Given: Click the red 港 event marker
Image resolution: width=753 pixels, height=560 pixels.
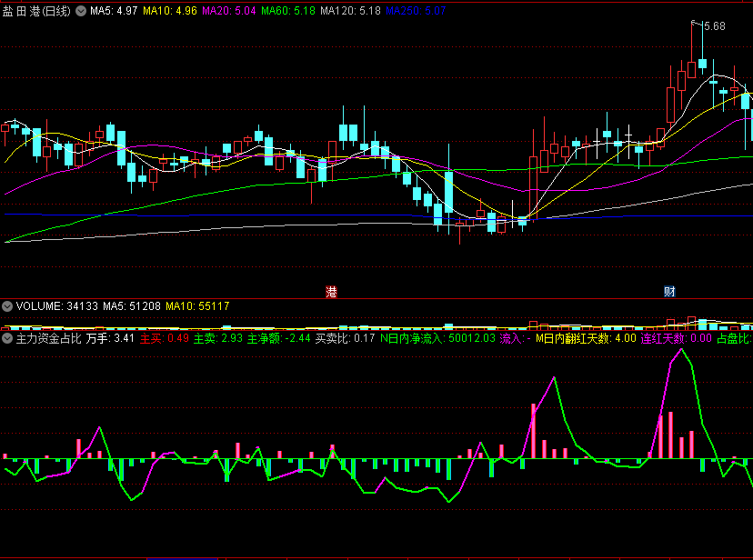Looking at the screenshot, I should pos(331,292).
